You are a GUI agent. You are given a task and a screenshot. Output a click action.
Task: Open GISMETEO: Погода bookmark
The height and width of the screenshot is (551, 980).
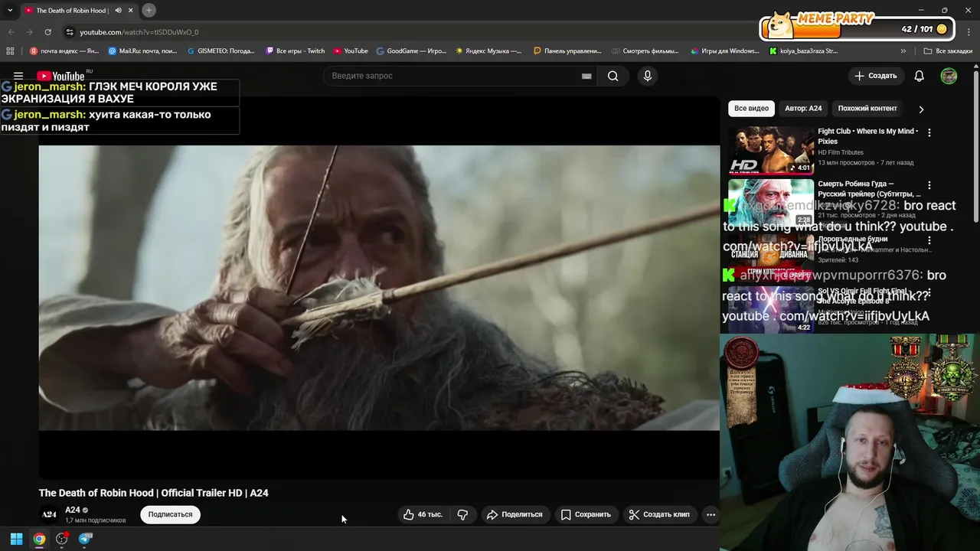coord(221,51)
